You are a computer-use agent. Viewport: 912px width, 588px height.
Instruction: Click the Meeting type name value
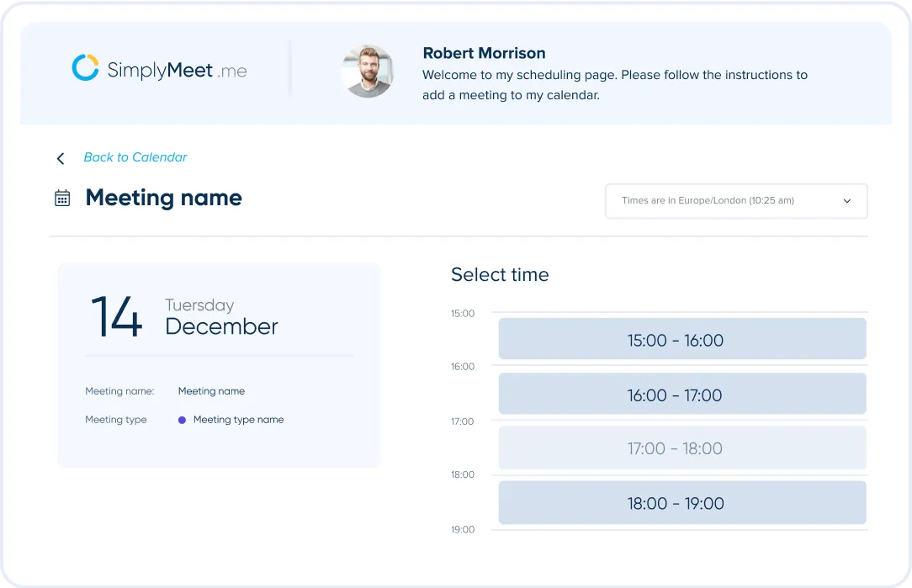click(x=238, y=419)
